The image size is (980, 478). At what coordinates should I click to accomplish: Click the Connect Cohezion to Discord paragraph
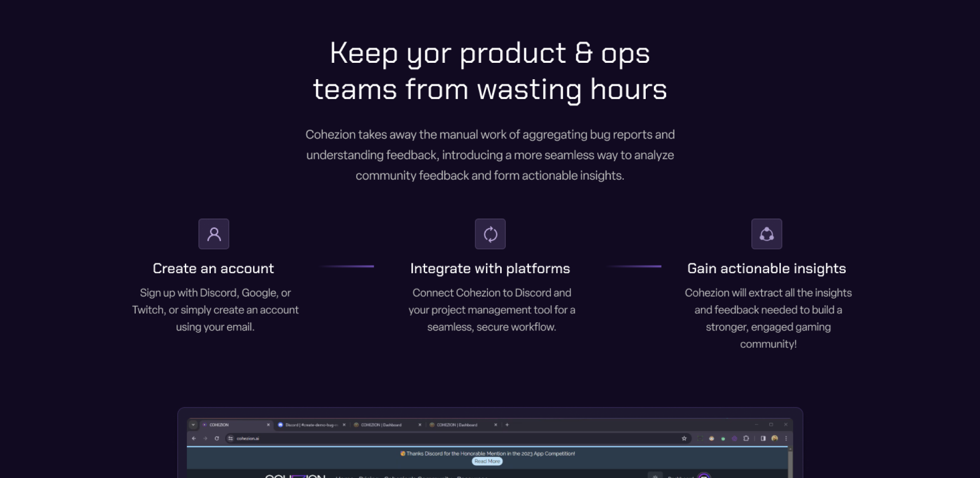[x=492, y=309]
